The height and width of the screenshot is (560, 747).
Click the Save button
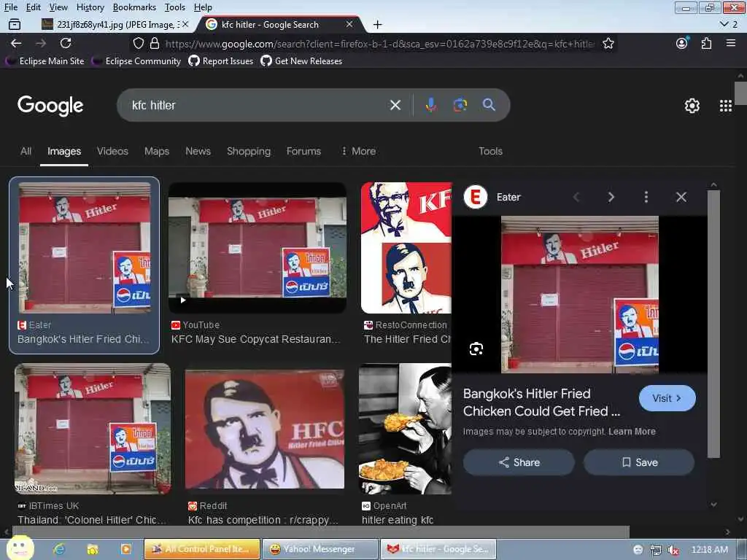[639, 462]
